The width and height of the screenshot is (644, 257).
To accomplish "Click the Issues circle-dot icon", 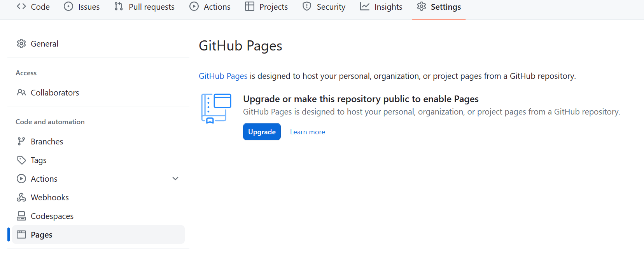I will click(x=68, y=7).
